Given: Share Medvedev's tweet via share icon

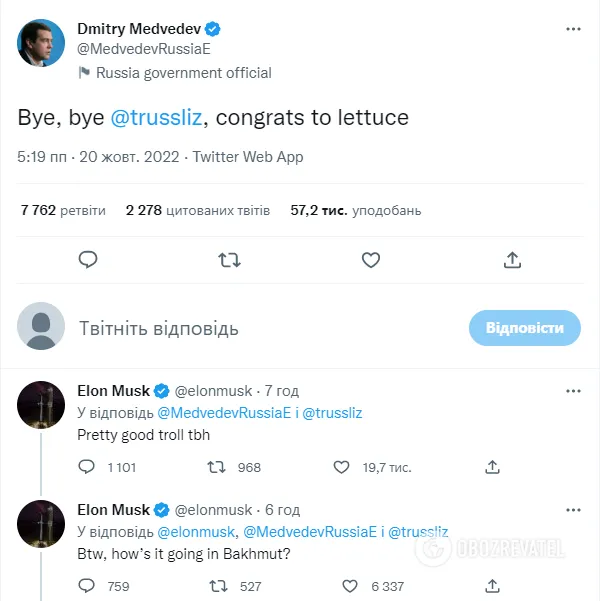Looking at the screenshot, I should point(512,260).
